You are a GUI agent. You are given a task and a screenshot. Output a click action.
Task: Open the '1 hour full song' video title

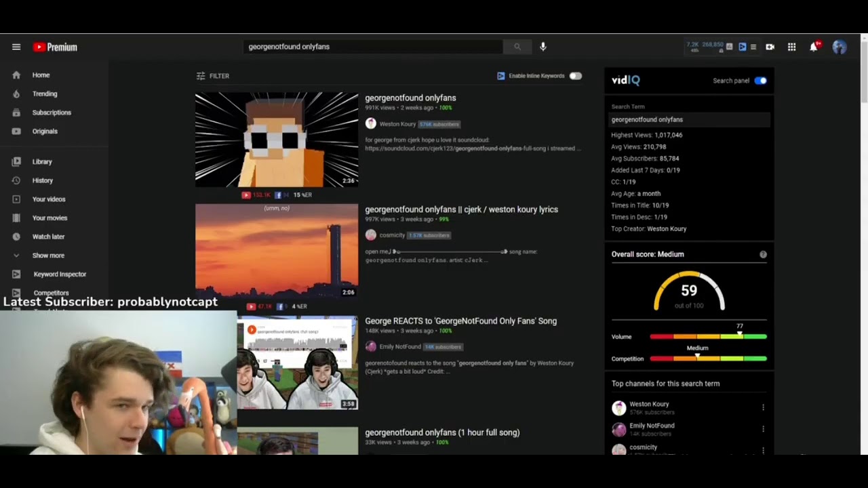click(x=442, y=432)
